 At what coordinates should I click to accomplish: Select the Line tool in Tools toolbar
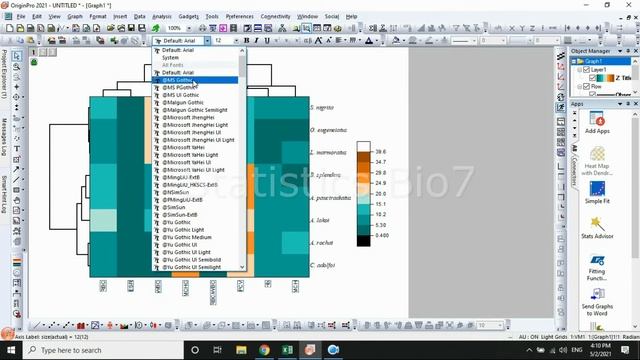point(16,180)
